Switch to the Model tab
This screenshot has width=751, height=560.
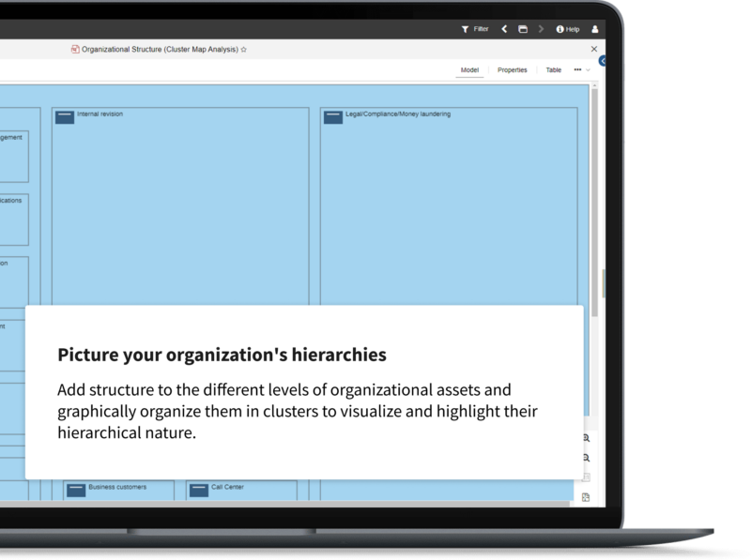pos(469,69)
